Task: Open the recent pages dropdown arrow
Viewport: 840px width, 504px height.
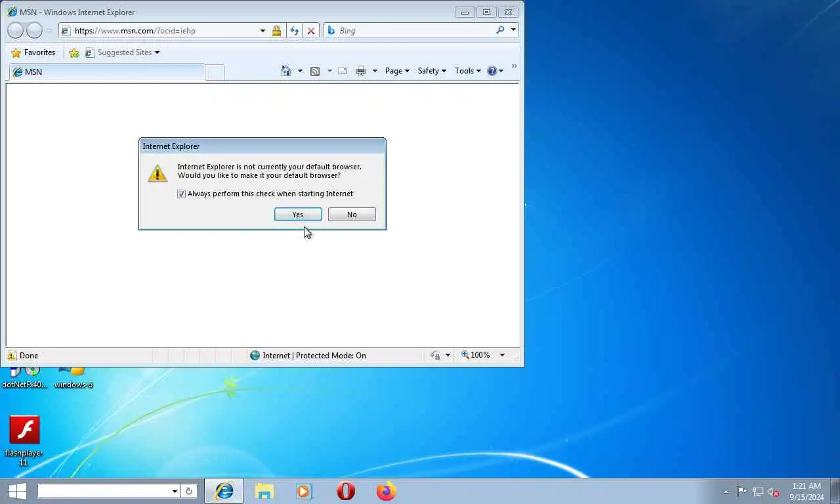Action: pos(49,31)
